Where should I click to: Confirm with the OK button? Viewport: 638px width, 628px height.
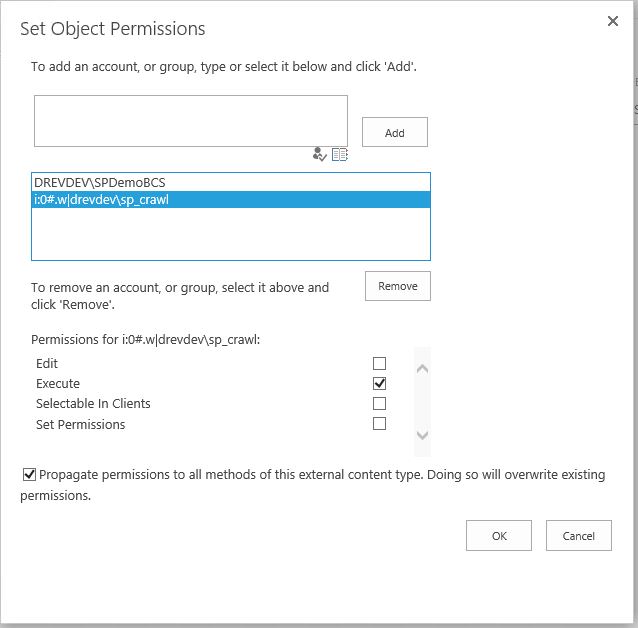(499, 536)
